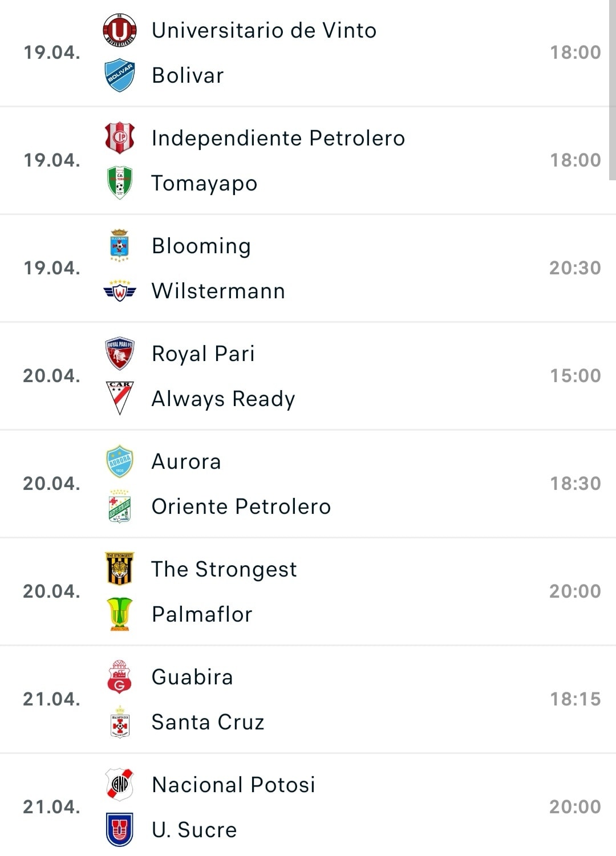616x856 pixels.
Task: Click the Universitario de Vinto club crest
Action: (x=120, y=30)
